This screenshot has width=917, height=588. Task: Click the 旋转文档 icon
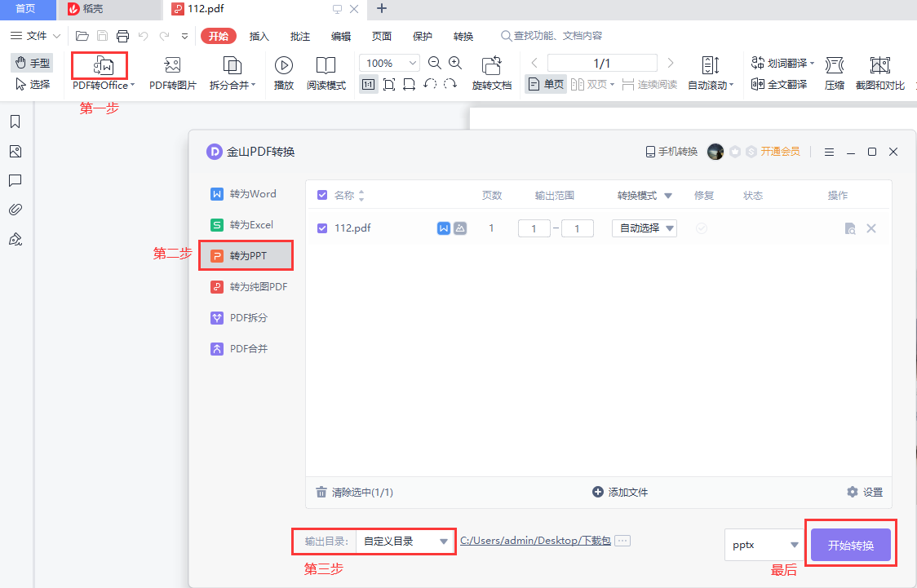[492, 65]
